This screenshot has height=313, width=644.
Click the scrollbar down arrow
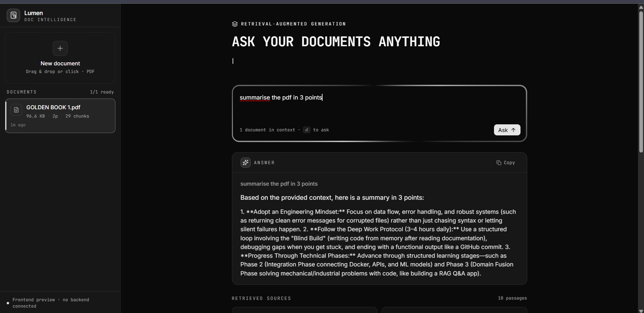(641, 310)
